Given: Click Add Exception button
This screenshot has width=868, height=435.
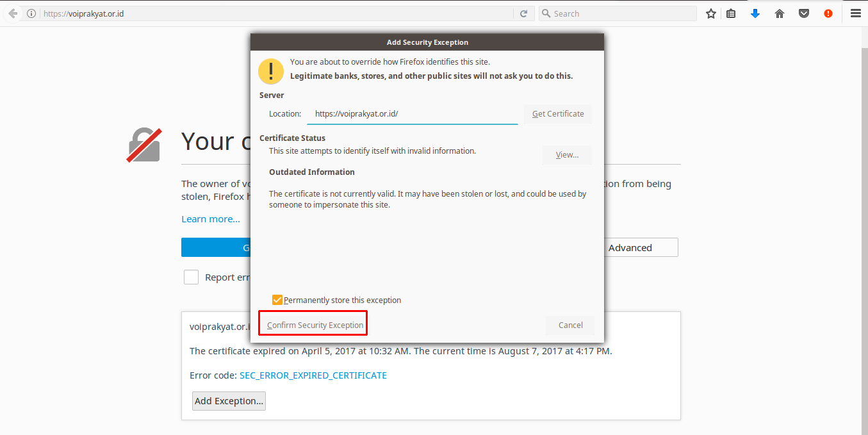Looking at the screenshot, I should tap(229, 401).
